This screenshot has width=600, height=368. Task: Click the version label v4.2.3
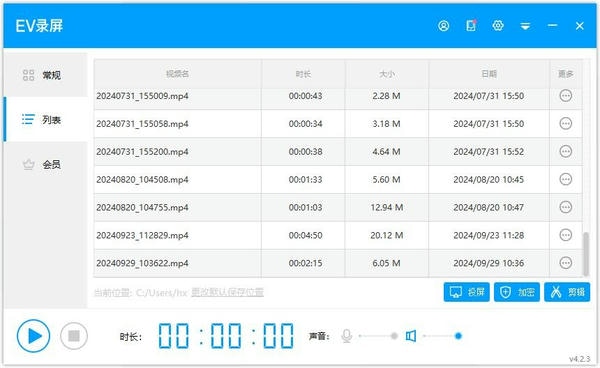(x=580, y=359)
